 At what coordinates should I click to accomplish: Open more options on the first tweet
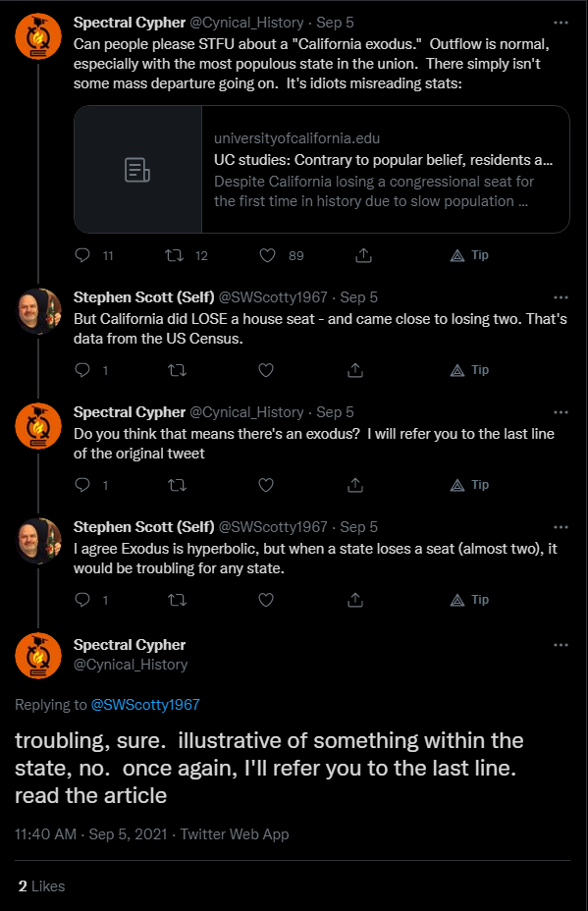click(x=561, y=23)
